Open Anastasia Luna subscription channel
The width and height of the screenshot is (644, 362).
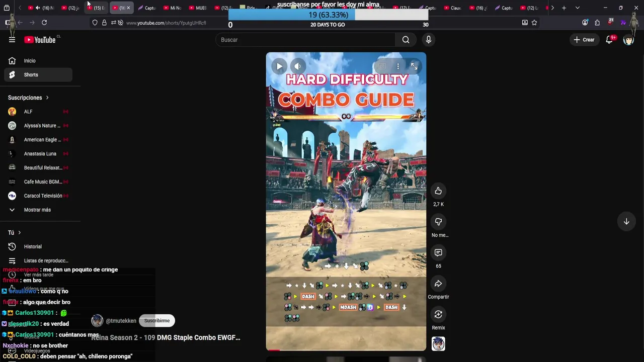(x=38, y=154)
